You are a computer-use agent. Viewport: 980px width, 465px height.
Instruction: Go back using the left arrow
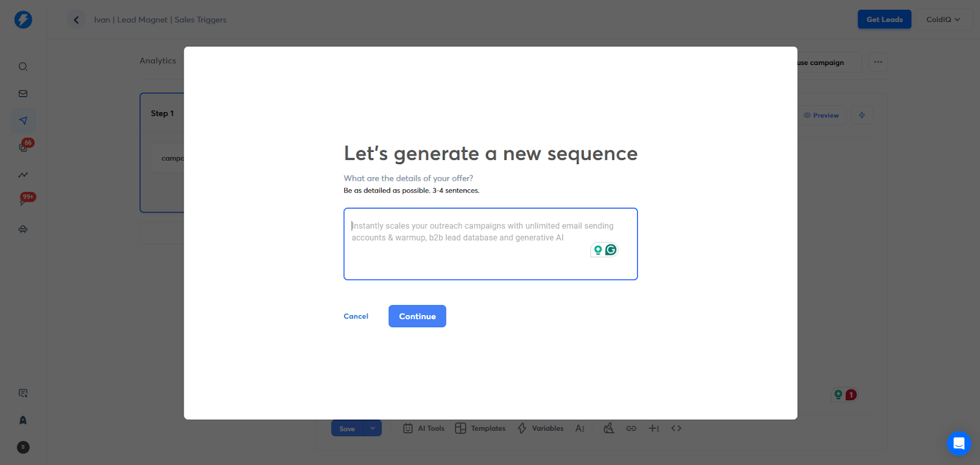(76, 20)
